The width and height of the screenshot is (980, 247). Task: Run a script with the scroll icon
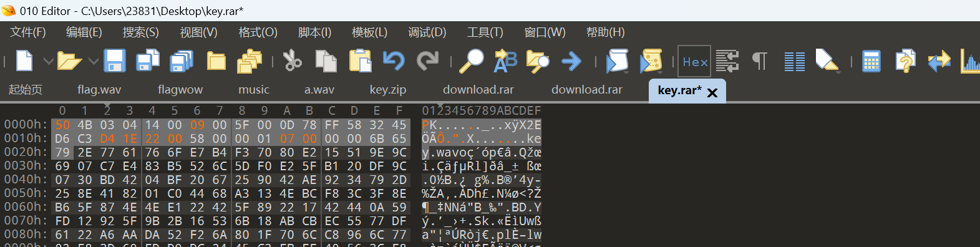click(x=617, y=61)
